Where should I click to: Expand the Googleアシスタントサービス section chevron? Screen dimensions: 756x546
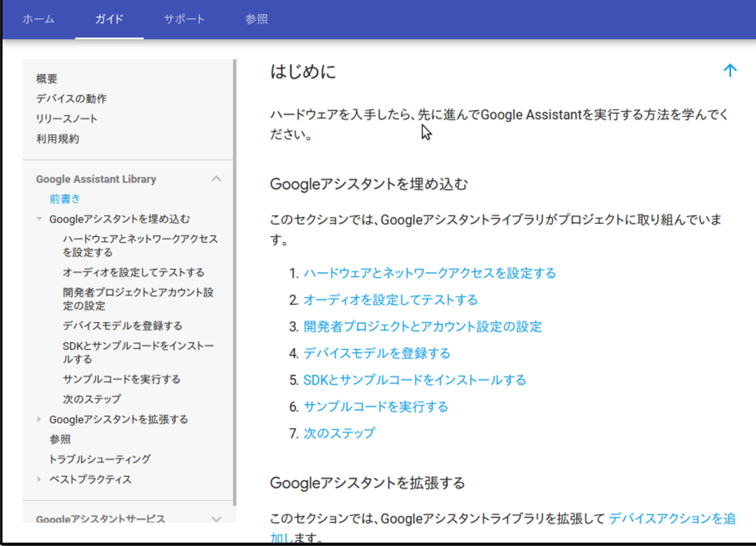[216, 519]
